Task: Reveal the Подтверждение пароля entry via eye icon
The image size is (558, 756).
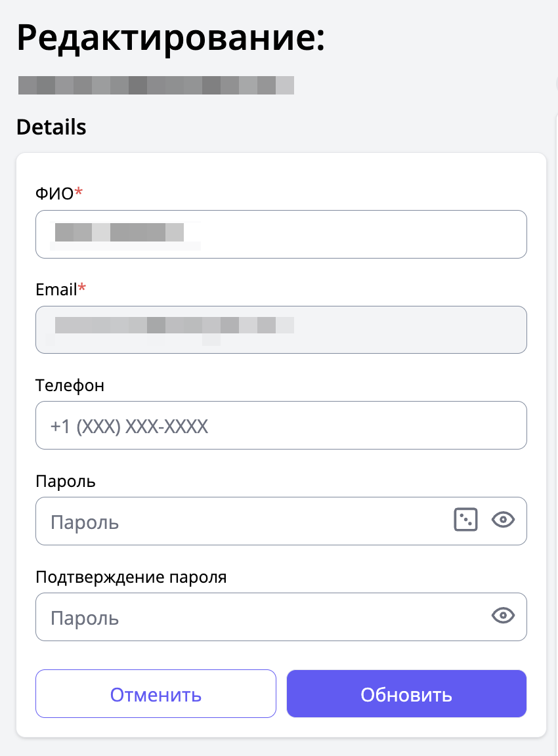Action: click(503, 616)
